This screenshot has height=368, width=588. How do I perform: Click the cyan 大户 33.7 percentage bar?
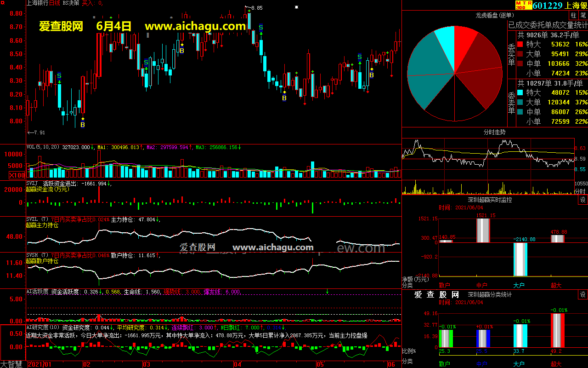point(520,336)
